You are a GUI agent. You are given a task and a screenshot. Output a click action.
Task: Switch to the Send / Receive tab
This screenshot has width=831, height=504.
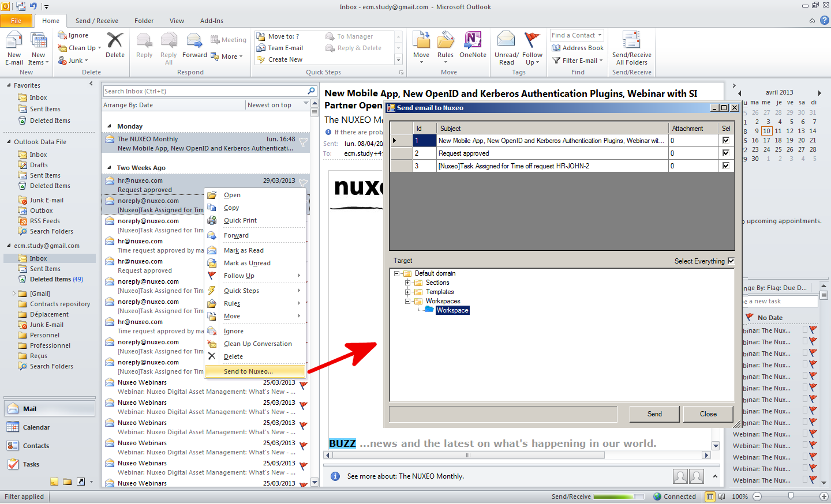click(96, 21)
